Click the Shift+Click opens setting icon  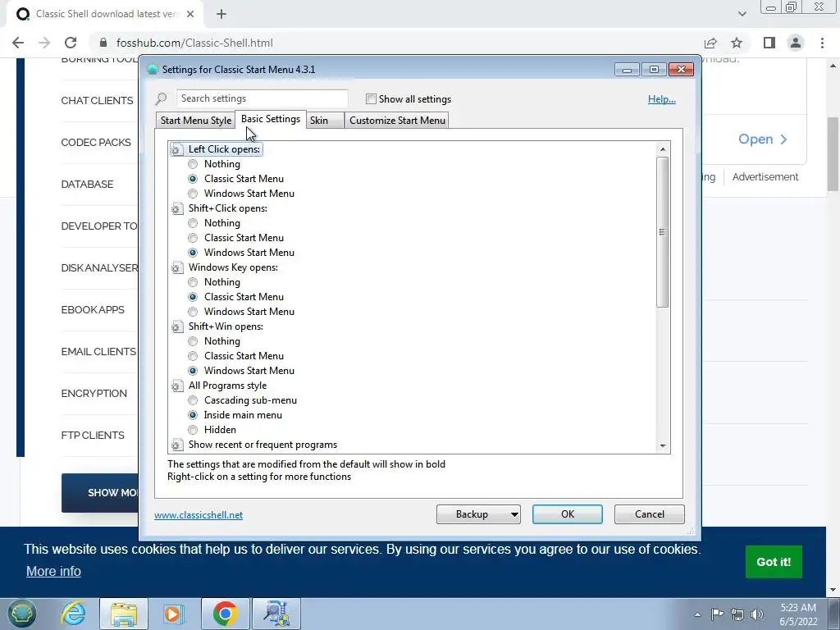click(177, 209)
